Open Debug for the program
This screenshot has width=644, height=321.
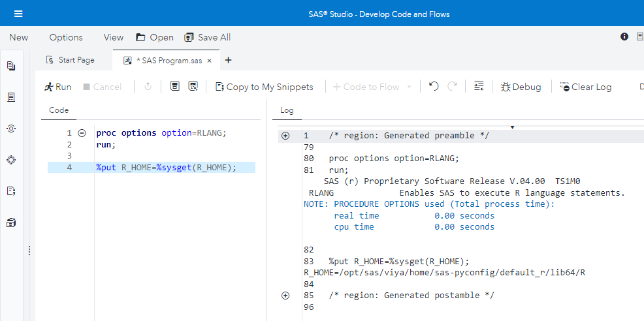pos(521,87)
